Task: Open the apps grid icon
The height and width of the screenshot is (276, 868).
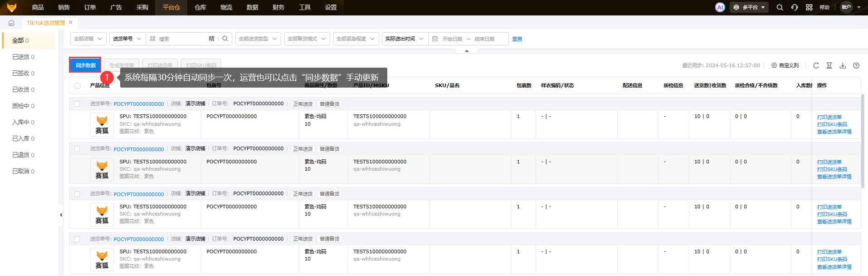Action: (x=809, y=7)
